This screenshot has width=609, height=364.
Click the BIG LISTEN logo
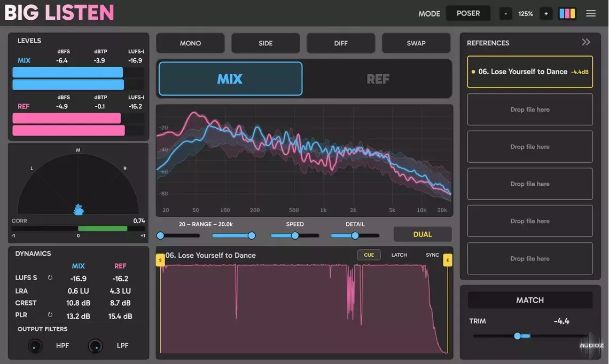point(59,12)
